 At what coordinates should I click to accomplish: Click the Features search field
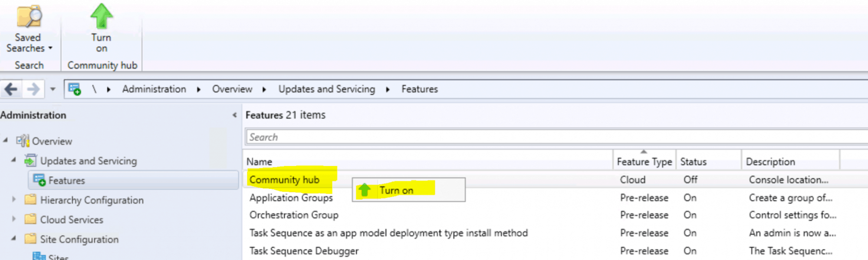(x=556, y=137)
